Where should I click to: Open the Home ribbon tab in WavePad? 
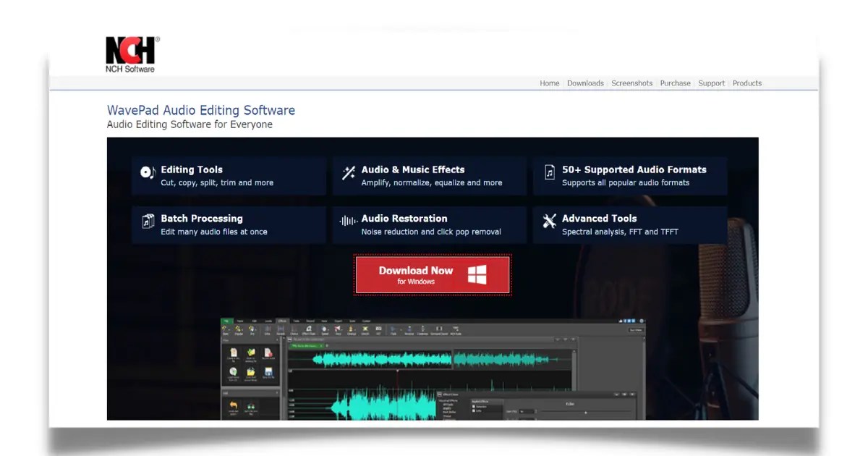[240, 321]
